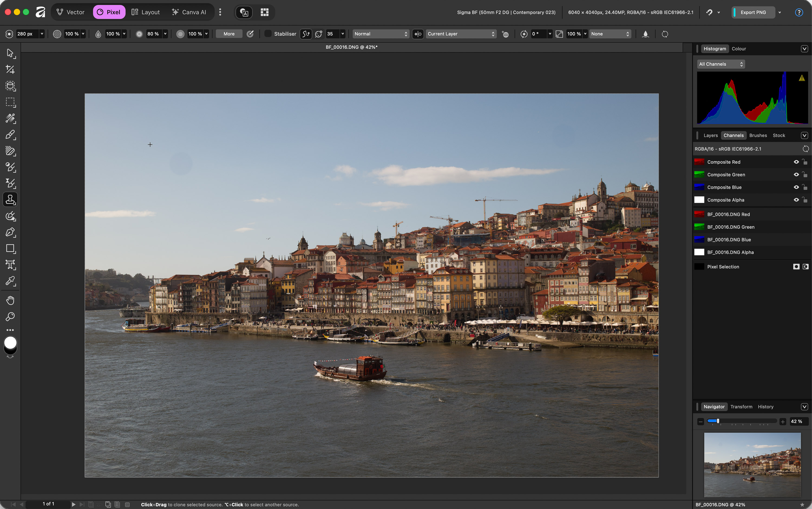Click the Export PNG button
This screenshot has height=509, width=812.
pyautogui.click(x=753, y=12)
